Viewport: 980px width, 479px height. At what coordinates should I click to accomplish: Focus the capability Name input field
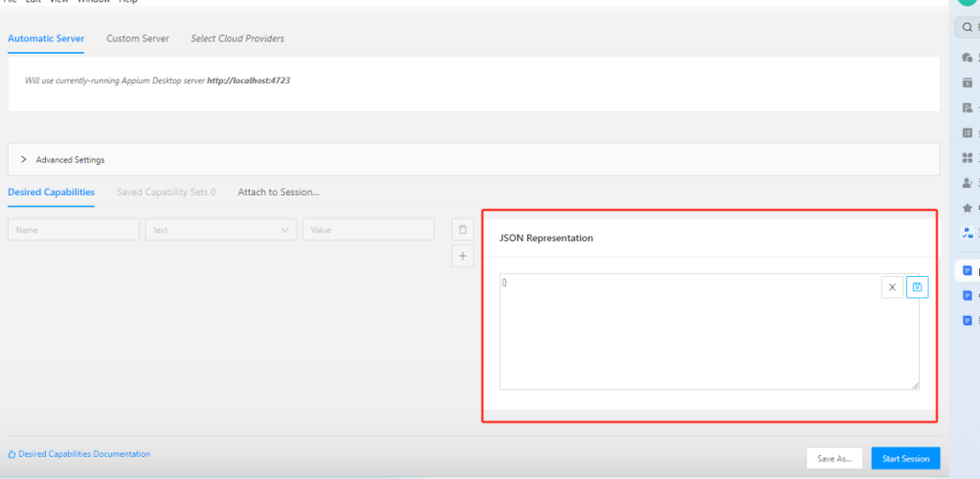click(x=74, y=230)
